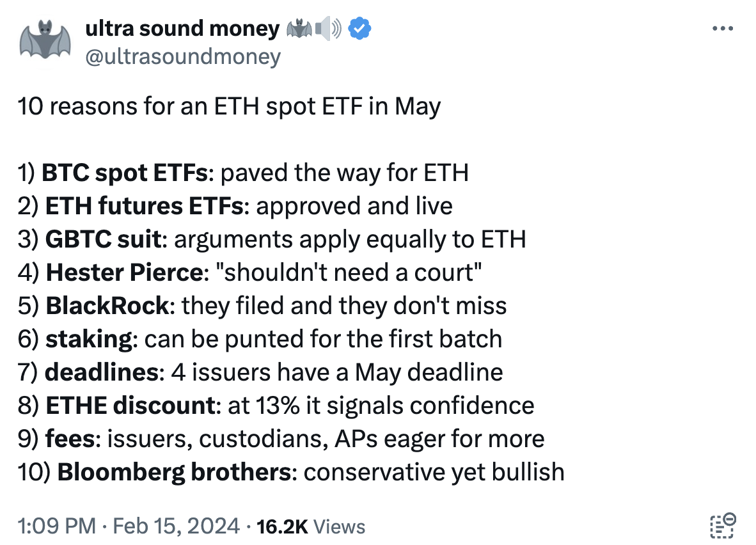The width and height of the screenshot is (756, 545).
Task: Click the blue verified checkmark badge
Action: [x=360, y=29]
